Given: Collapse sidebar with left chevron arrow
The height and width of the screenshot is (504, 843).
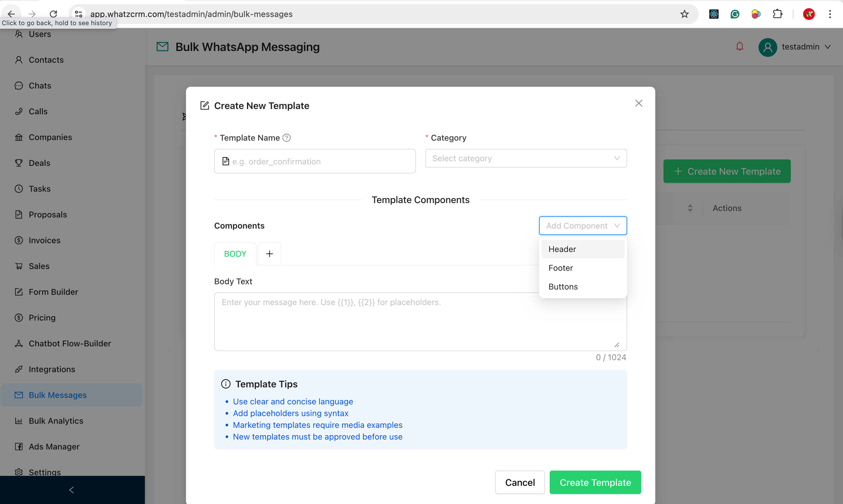Looking at the screenshot, I should coord(72,489).
